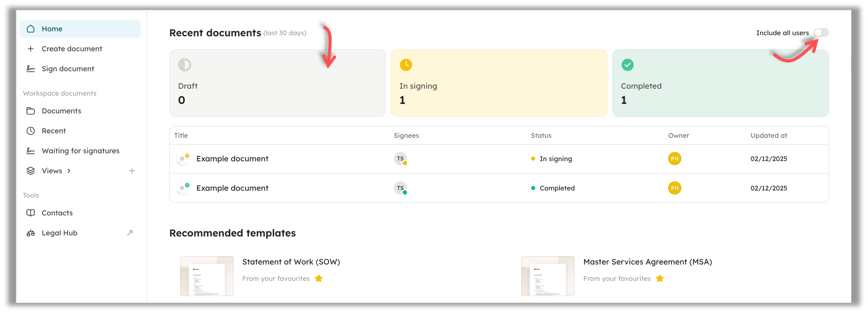Screen dimensions: 868x313
Task: Open the Documents folder icon
Action: (31, 111)
